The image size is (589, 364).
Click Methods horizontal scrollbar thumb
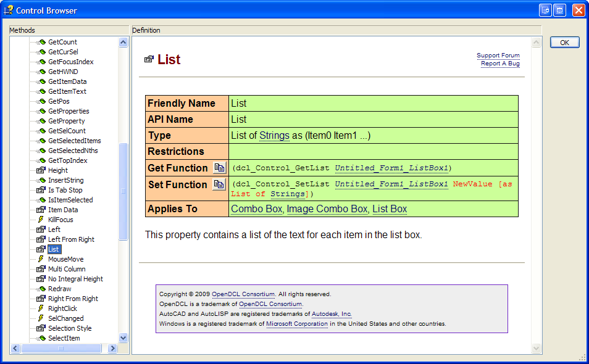point(61,348)
